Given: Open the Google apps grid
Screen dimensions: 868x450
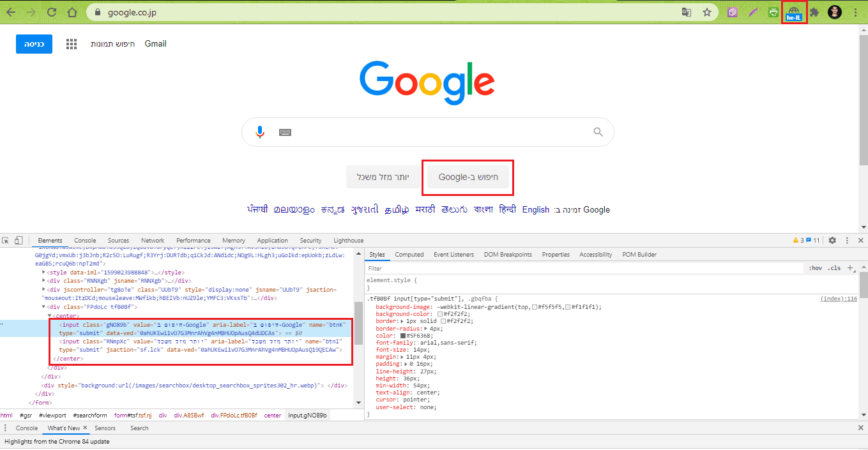Looking at the screenshot, I should pyautogui.click(x=71, y=43).
